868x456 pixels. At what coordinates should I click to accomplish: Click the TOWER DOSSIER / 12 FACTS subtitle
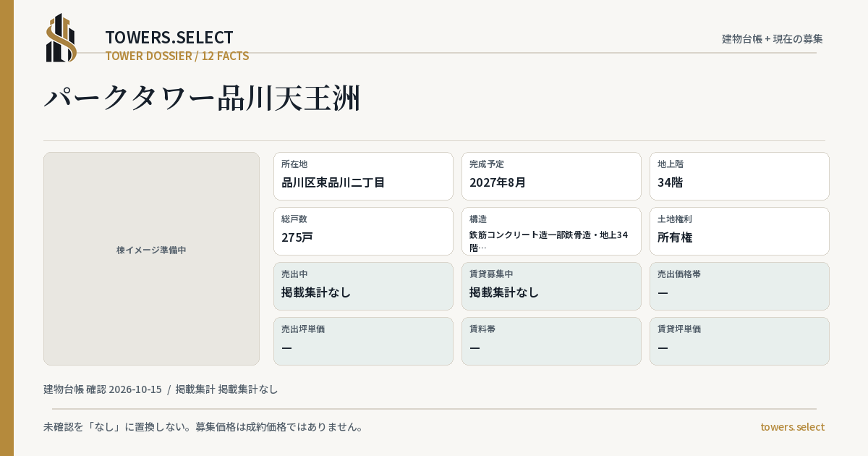(x=177, y=56)
